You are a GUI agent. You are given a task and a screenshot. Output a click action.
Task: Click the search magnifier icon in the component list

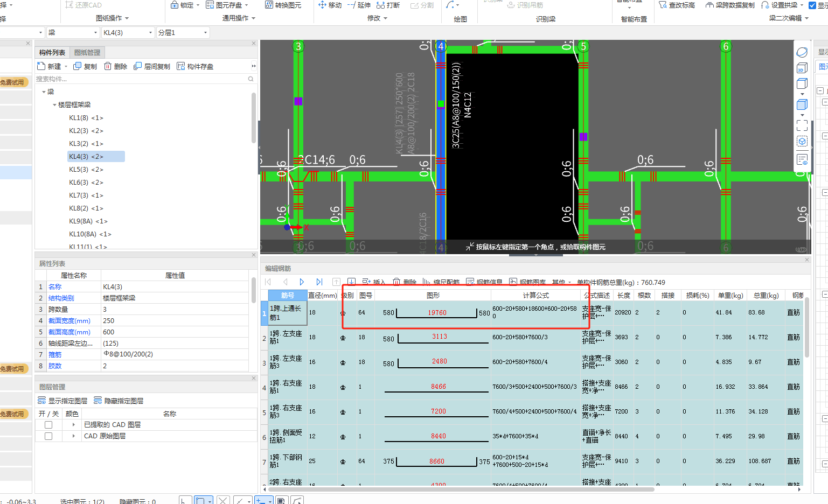[251, 79]
